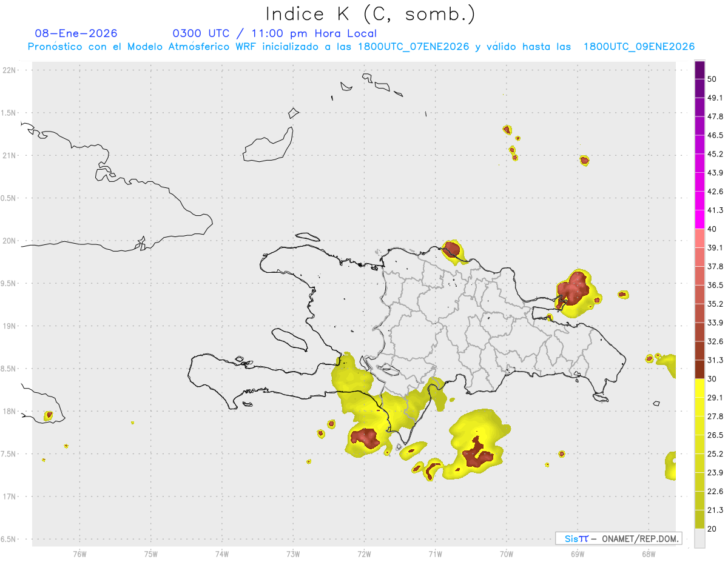
Task: Click the "18N" latitude label
Action: (x=10, y=411)
